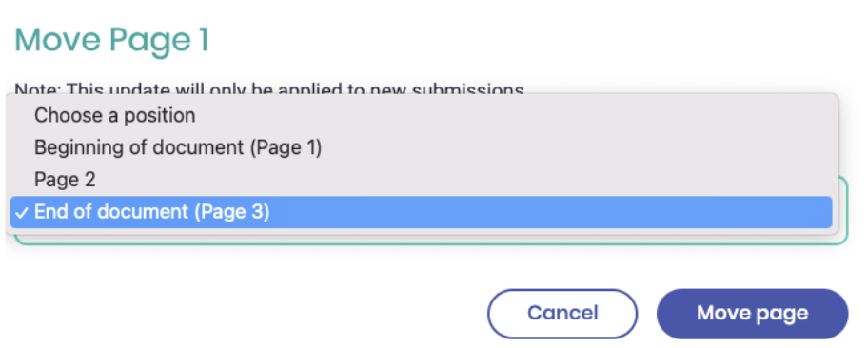Click the 'Page 1' text in the Beginning option

[286, 147]
